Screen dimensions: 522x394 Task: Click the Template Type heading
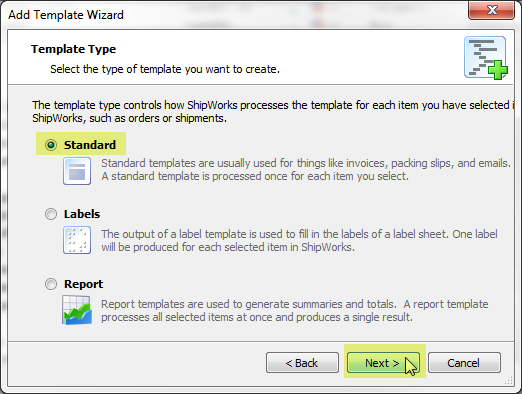coord(74,49)
